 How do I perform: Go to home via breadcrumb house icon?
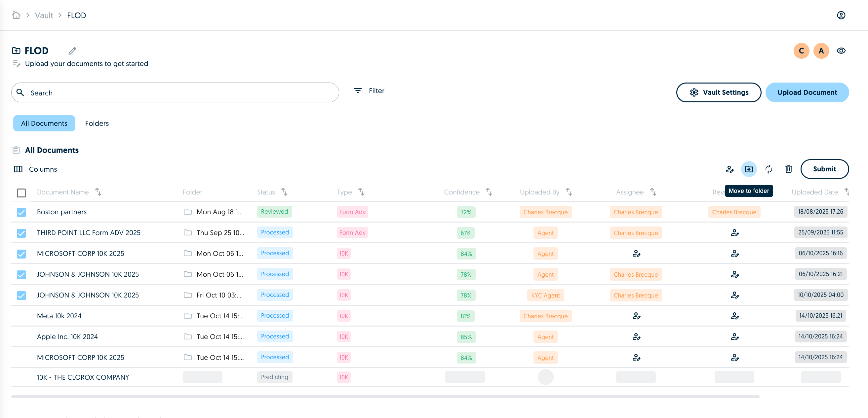16,15
